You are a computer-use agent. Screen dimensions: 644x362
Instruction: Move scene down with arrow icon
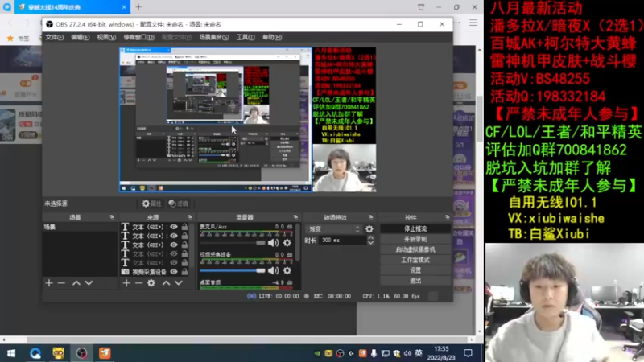(x=89, y=283)
